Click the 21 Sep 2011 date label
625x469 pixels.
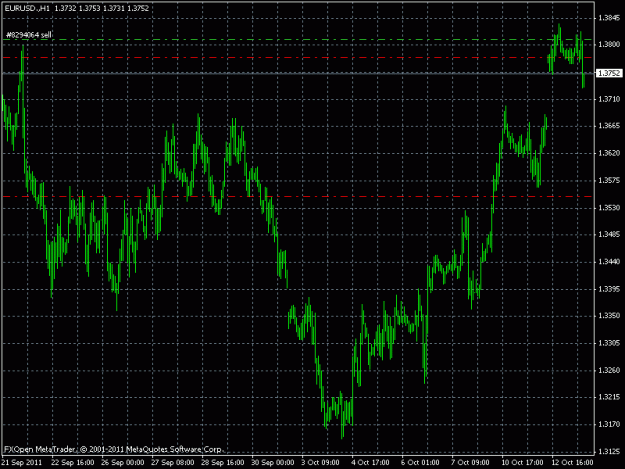click(x=22, y=463)
